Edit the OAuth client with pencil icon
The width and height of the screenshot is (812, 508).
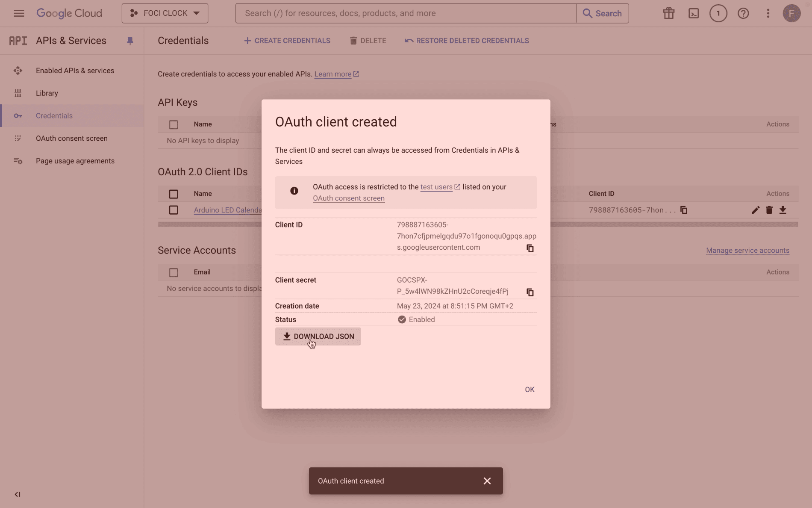pyautogui.click(x=756, y=210)
